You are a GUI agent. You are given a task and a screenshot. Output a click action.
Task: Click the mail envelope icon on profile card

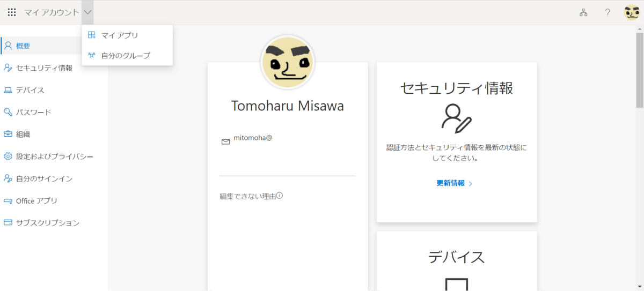point(225,141)
